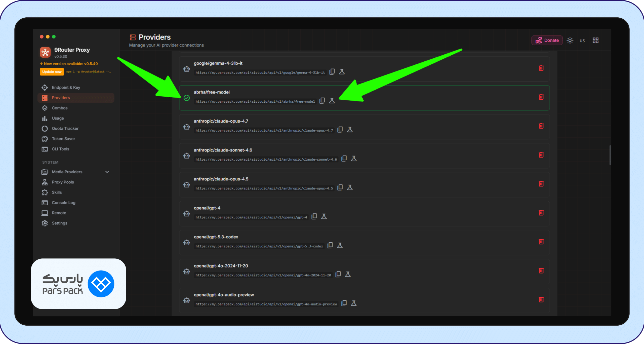Test the google/gemma-4-31b-it provider flask icon
Image resolution: width=644 pixels, height=344 pixels.
click(x=342, y=72)
